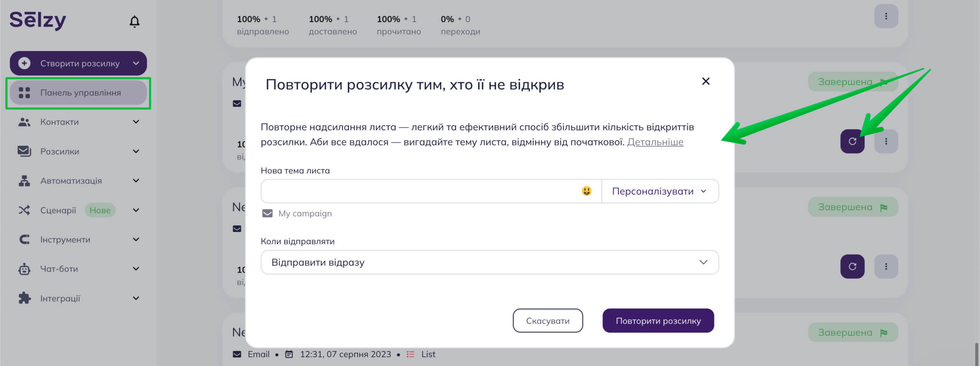Click the Автоматизація hierarchy icon
The image size is (980, 366).
(x=24, y=181)
